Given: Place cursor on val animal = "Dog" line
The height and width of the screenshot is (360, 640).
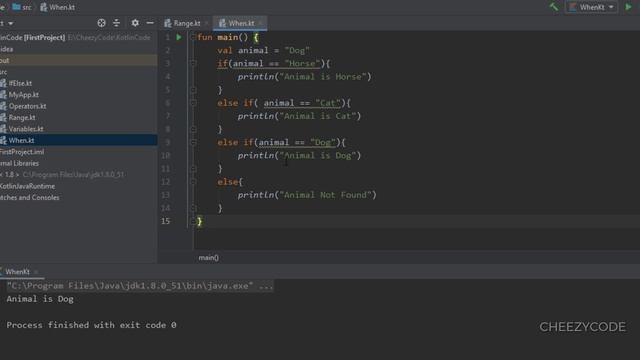Looking at the screenshot, I should click(263, 50).
